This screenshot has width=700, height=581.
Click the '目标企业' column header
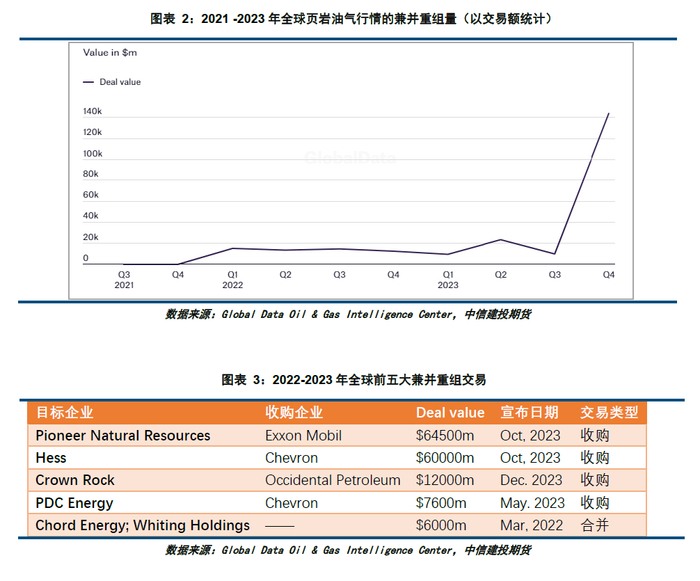pos(65,412)
